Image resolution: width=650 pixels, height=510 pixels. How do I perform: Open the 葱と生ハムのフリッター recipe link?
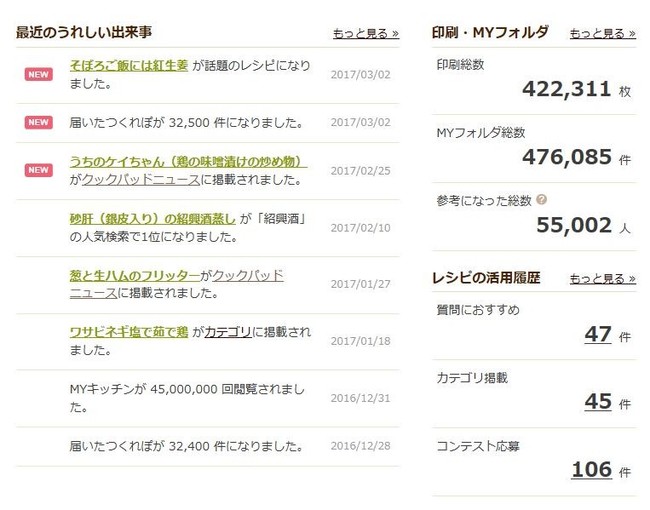point(135,275)
